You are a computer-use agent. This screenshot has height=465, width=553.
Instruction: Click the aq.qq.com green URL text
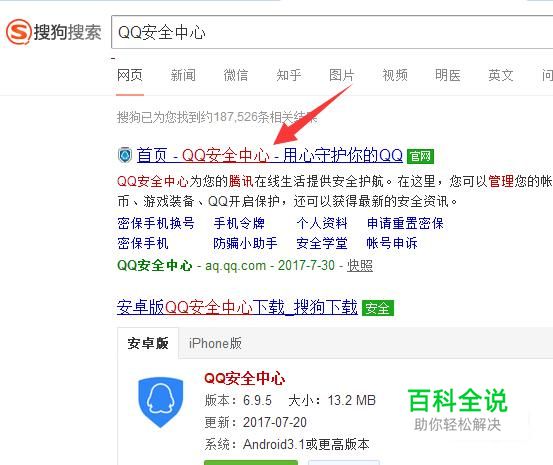tap(236, 265)
